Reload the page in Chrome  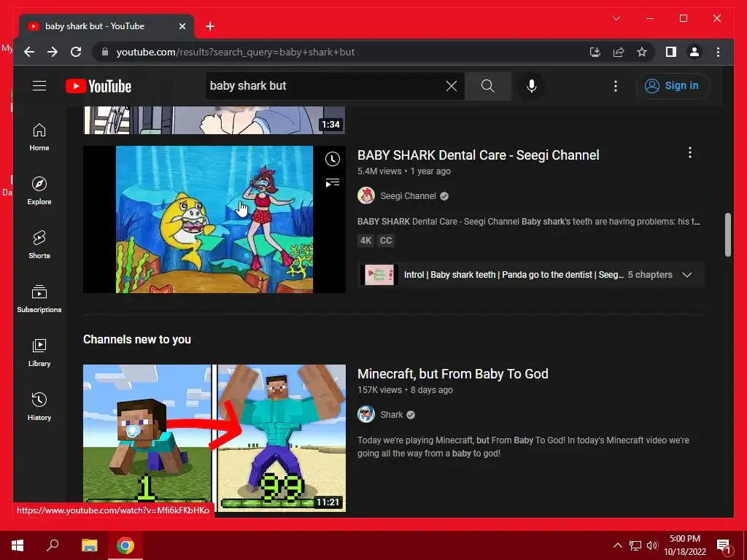[76, 52]
